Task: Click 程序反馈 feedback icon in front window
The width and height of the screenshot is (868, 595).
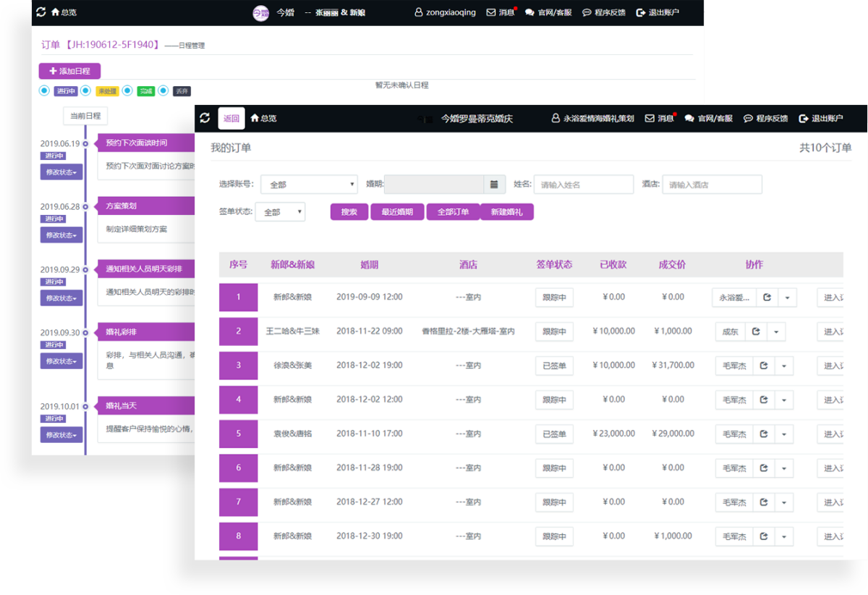Action: [748, 118]
